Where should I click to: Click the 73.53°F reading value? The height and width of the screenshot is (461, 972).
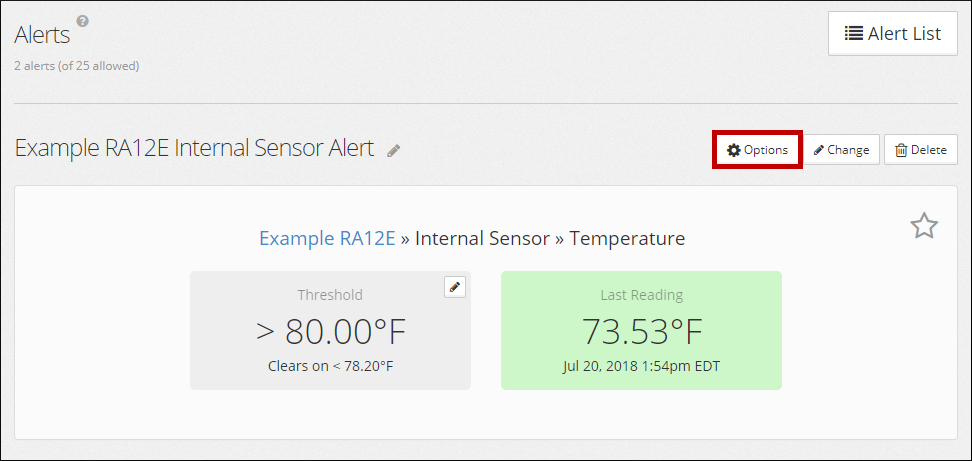(641, 331)
